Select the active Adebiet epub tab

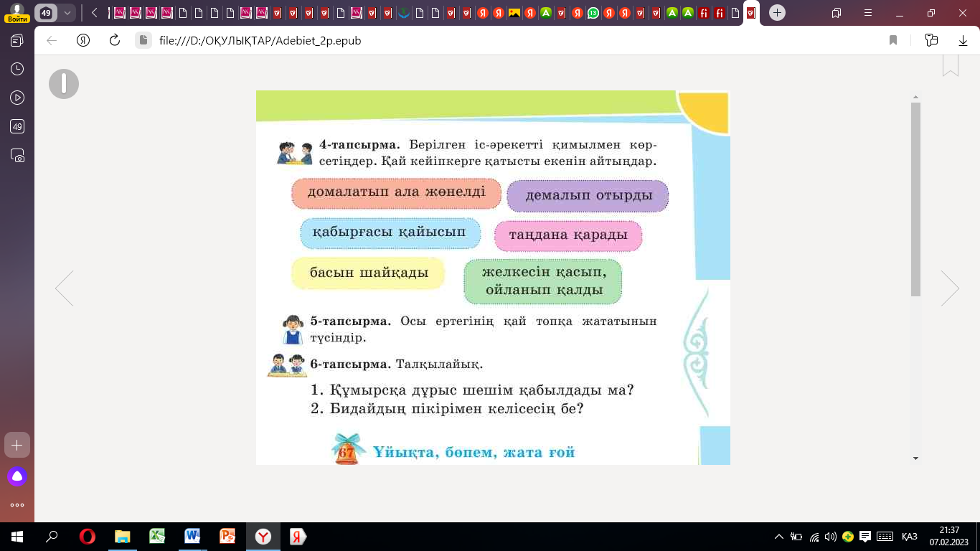(750, 13)
